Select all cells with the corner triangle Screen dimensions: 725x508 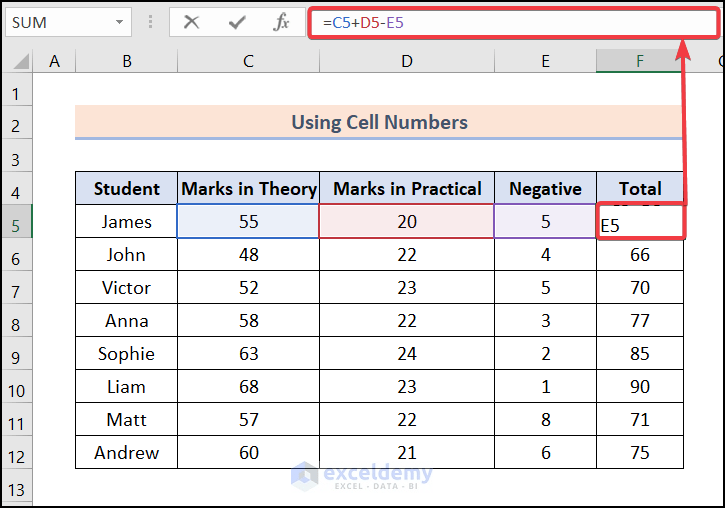click(x=21, y=61)
